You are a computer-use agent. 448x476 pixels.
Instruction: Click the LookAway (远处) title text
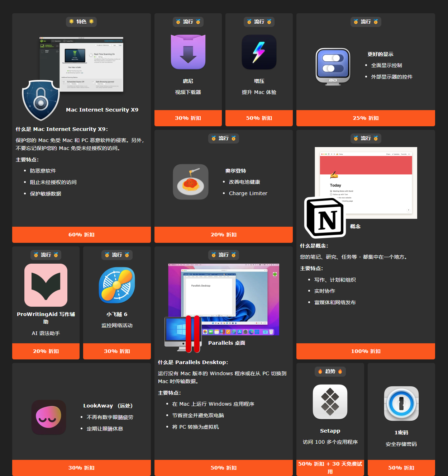click(x=108, y=406)
